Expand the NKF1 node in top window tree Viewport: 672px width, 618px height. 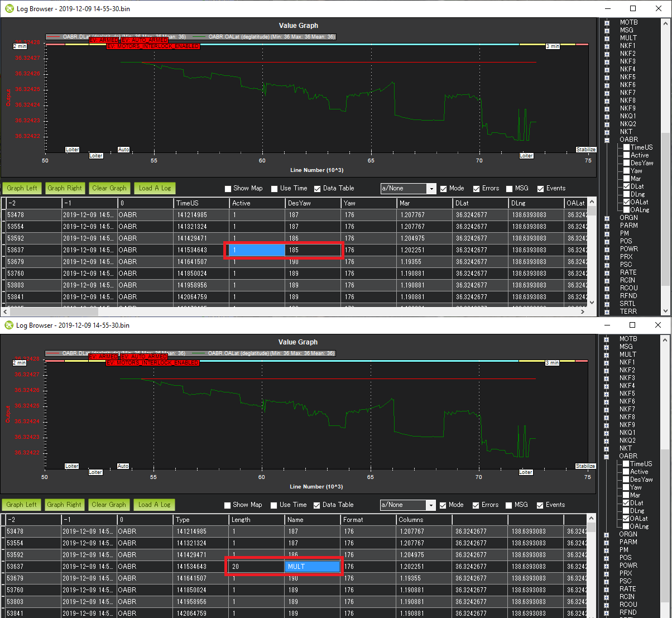[x=607, y=46]
